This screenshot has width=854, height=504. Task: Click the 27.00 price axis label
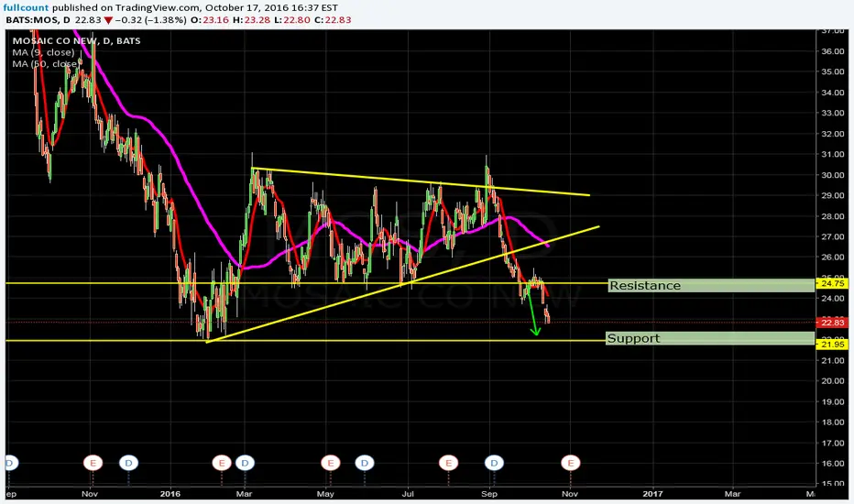[832, 237]
